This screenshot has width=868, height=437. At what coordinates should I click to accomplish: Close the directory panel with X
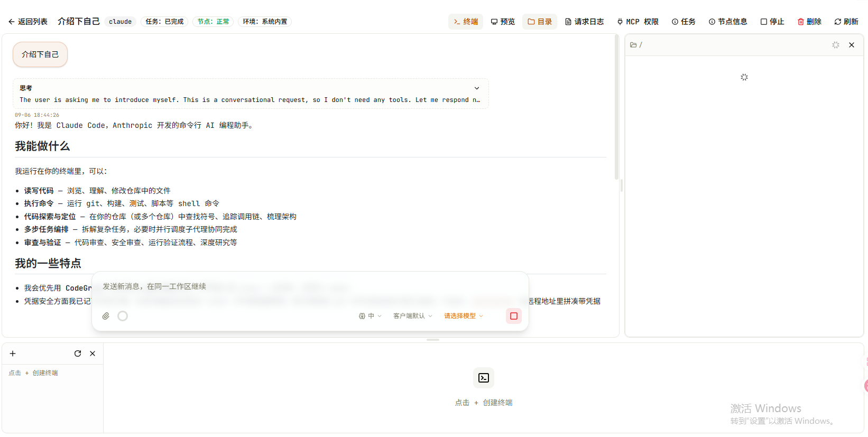[852, 45]
